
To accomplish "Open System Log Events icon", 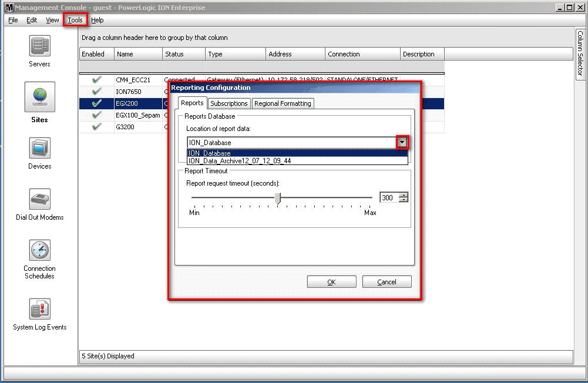I will pyautogui.click(x=40, y=309).
